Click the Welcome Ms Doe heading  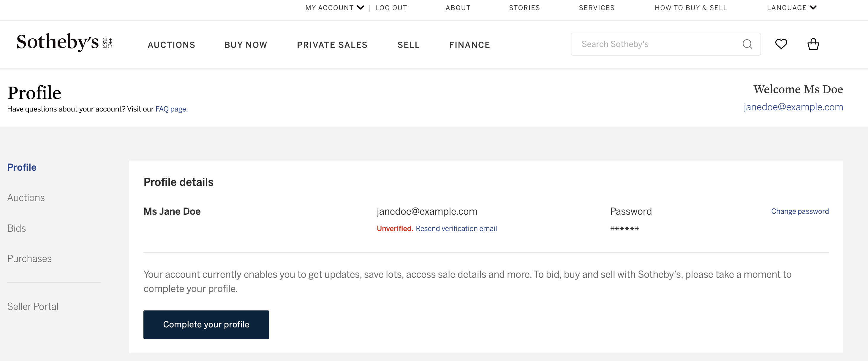coord(798,90)
